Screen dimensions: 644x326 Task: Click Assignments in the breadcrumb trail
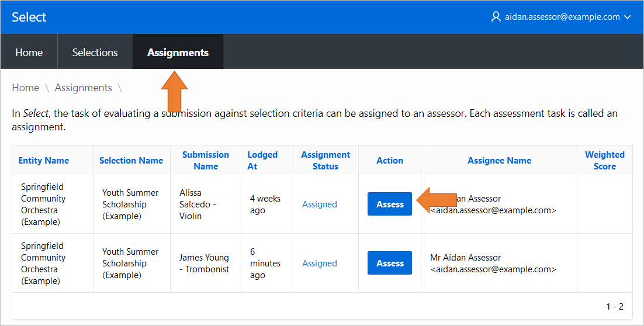click(x=83, y=88)
